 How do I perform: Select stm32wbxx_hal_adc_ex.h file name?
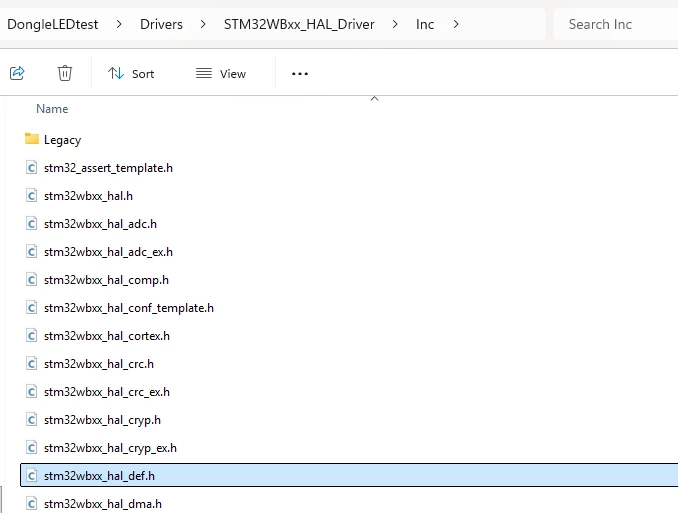(109, 252)
